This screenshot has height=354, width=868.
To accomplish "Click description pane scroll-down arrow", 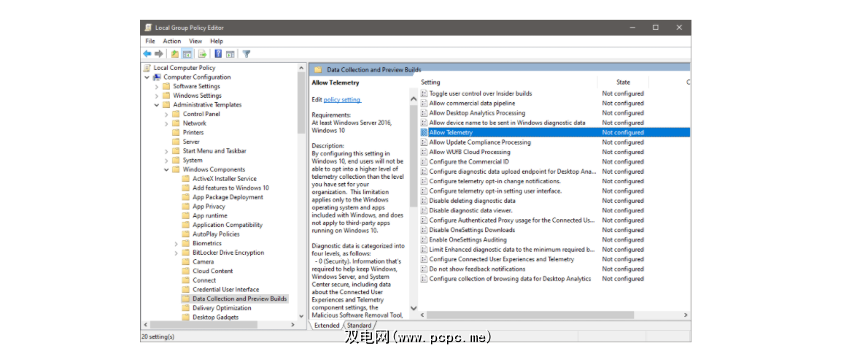I will click(x=413, y=308).
